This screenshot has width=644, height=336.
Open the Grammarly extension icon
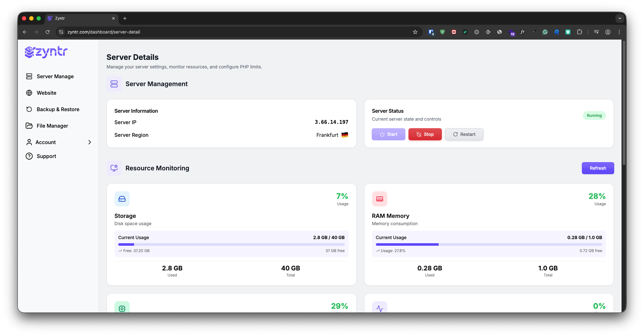point(545,32)
